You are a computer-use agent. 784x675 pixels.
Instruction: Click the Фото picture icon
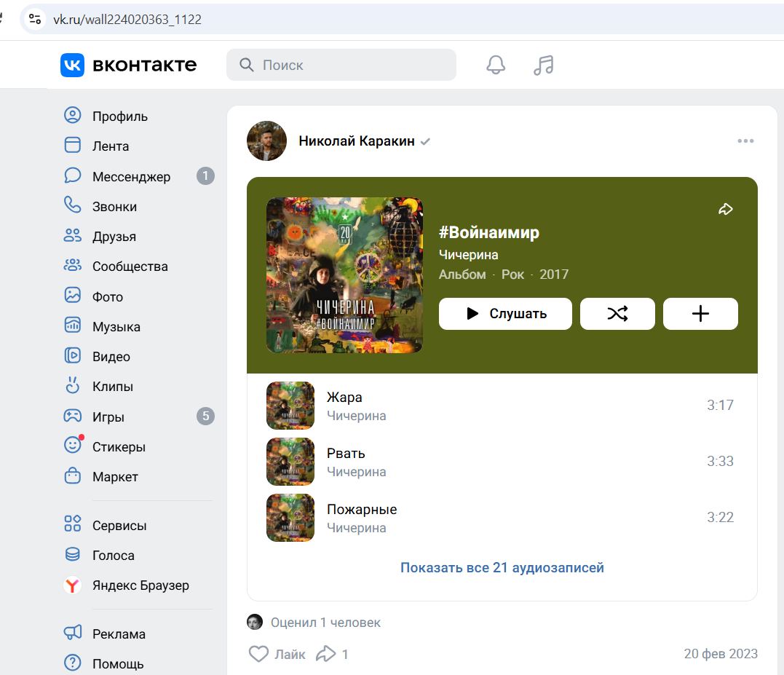click(73, 295)
